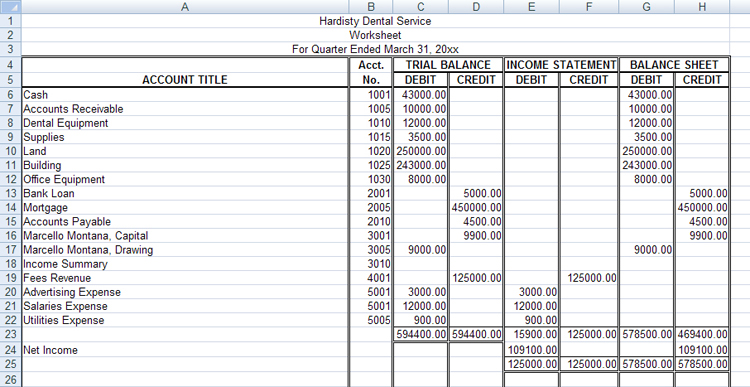Click Building balance sheet debit 243000.00
Image resolution: width=750 pixels, height=387 pixels.
[646, 166]
